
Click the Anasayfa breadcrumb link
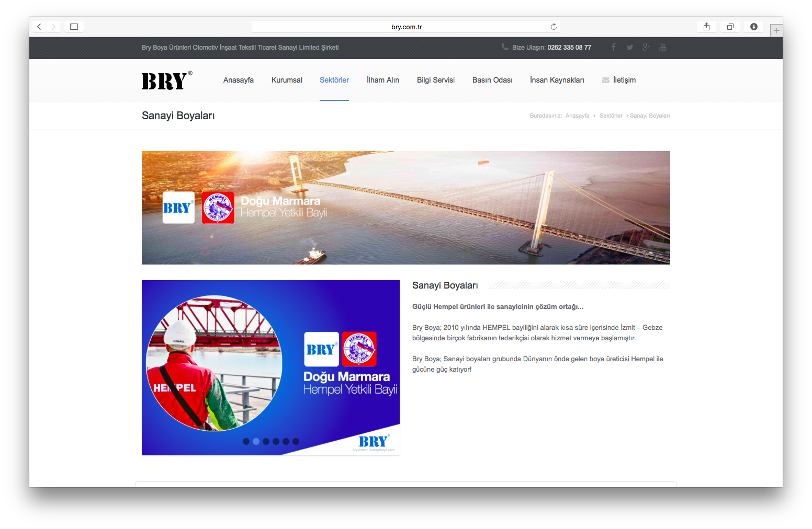(x=577, y=116)
